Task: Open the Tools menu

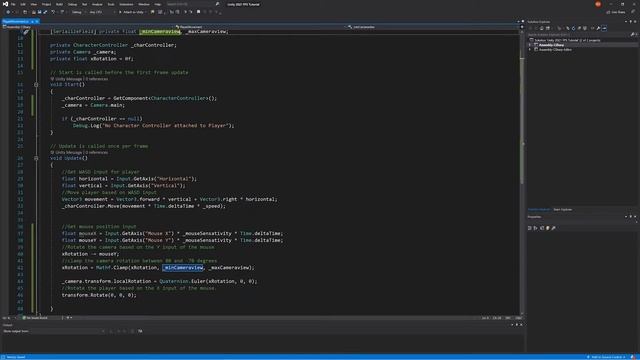Action: point(111,4)
